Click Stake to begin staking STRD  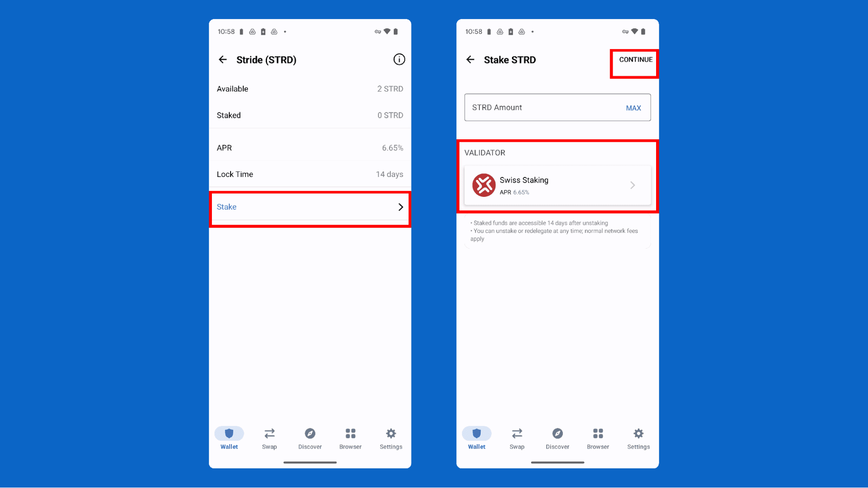click(310, 207)
